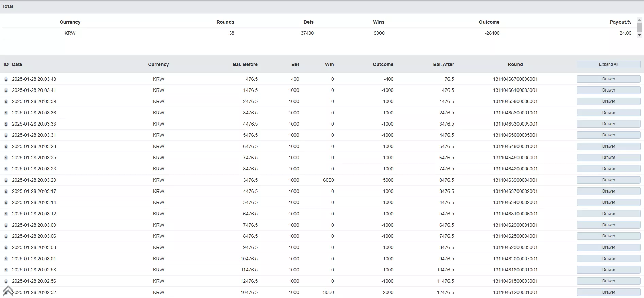The width and height of the screenshot is (644, 298).
Task: Open info icon for 20:03:01 round
Action: [x=6, y=259]
